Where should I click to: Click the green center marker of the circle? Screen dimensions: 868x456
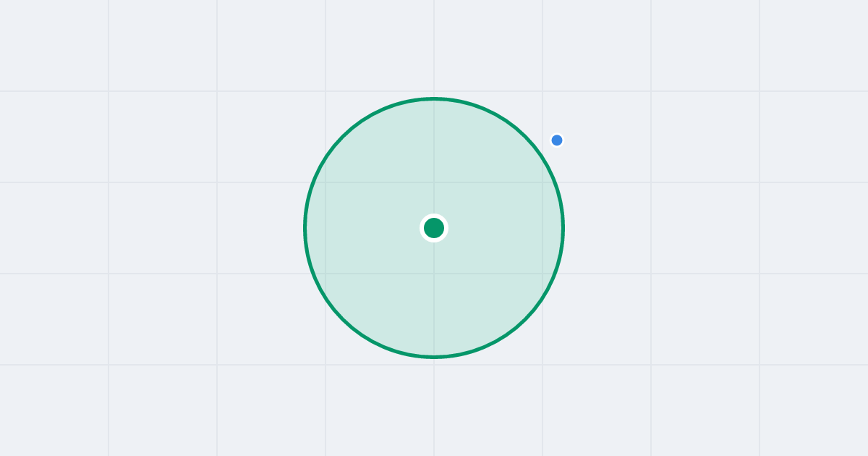click(x=434, y=228)
